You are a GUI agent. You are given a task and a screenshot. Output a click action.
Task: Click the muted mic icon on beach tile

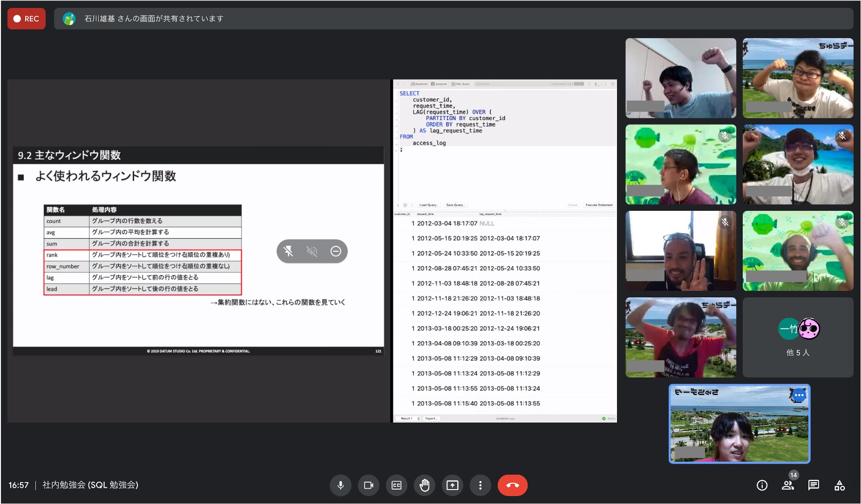(842, 136)
